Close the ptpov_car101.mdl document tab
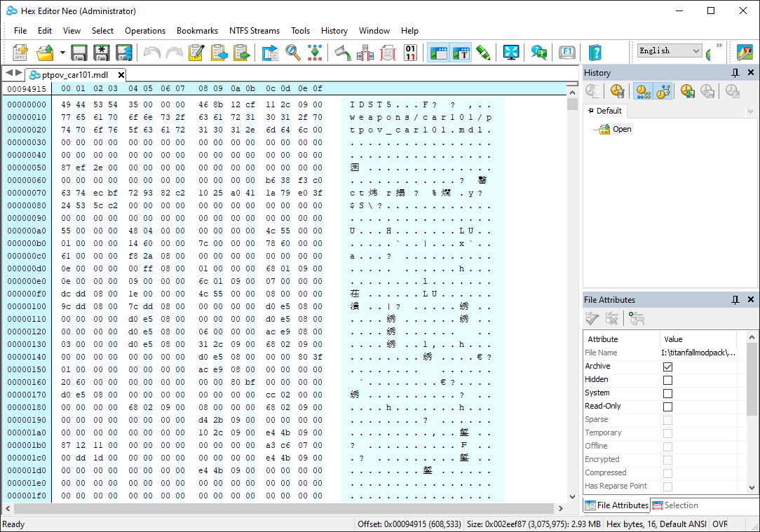Image resolution: width=760 pixels, height=532 pixels. point(121,75)
